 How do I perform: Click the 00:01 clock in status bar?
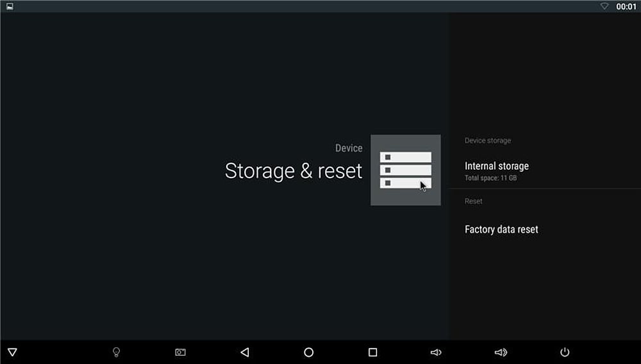[626, 6]
